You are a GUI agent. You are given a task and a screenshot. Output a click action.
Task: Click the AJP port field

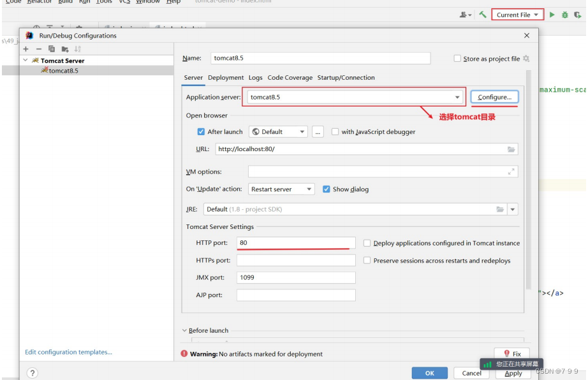296,295
